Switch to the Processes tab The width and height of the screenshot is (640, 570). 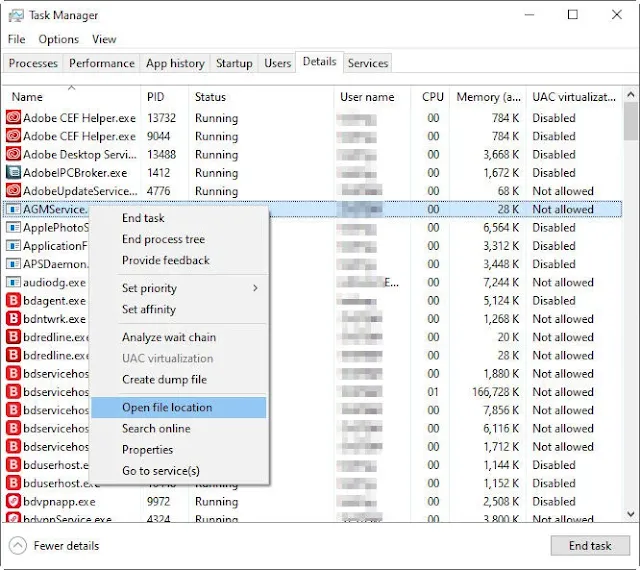33,63
